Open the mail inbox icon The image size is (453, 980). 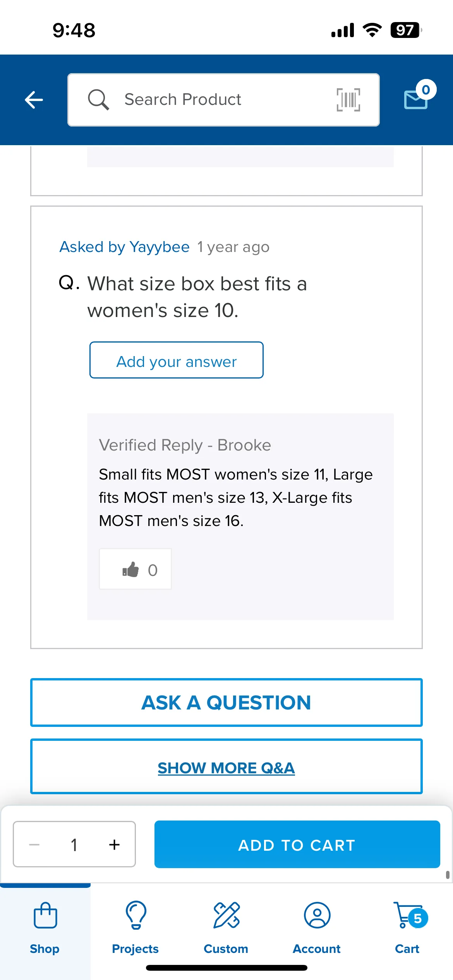click(x=416, y=99)
